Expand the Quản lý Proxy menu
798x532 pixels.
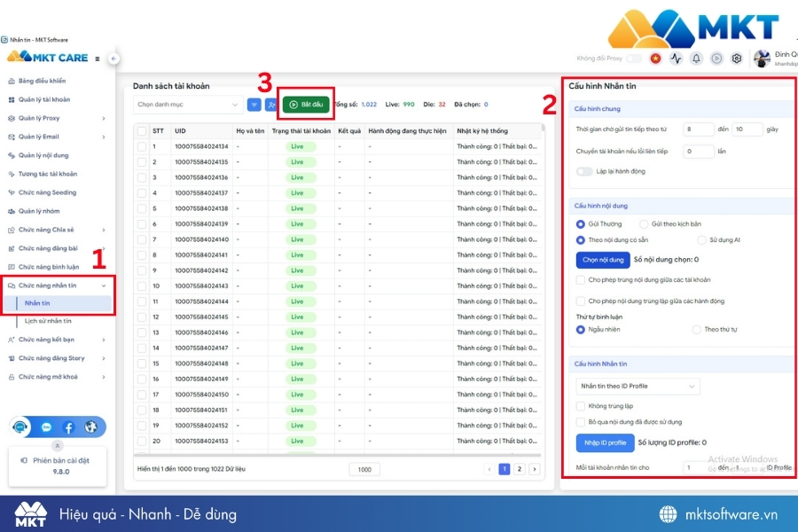(57, 118)
